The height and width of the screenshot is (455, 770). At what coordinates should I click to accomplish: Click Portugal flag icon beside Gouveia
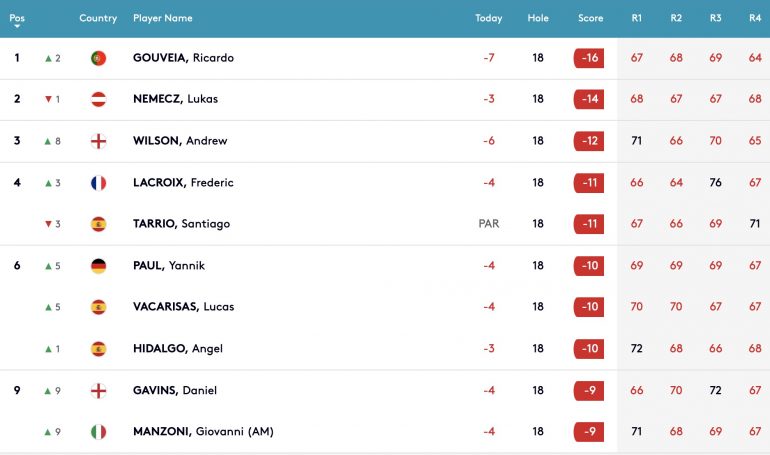tap(98, 58)
